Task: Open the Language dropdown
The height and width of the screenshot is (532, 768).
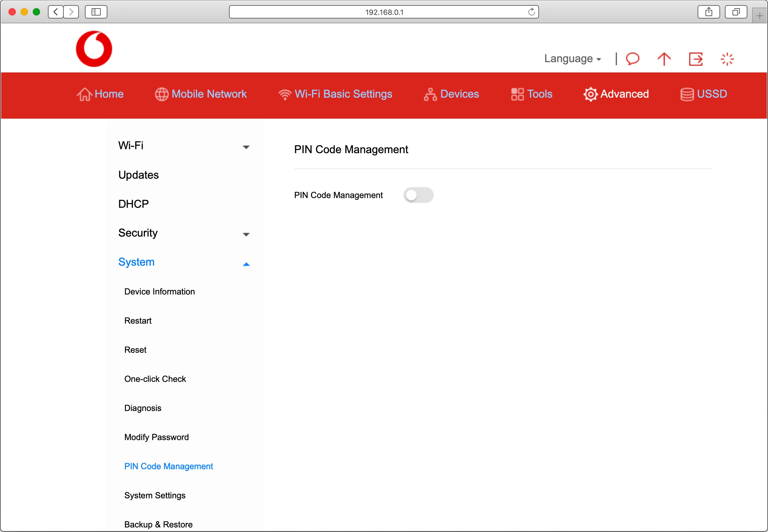Action: 572,59
